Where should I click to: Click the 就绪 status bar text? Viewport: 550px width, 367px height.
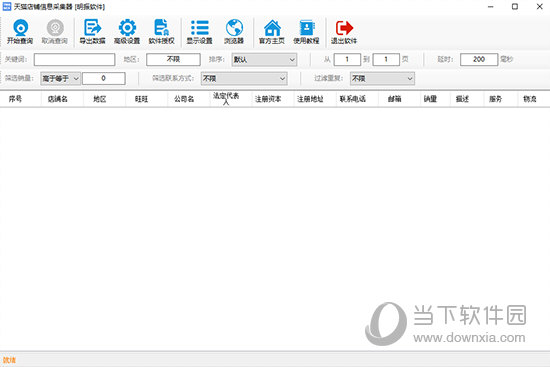click(9, 360)
